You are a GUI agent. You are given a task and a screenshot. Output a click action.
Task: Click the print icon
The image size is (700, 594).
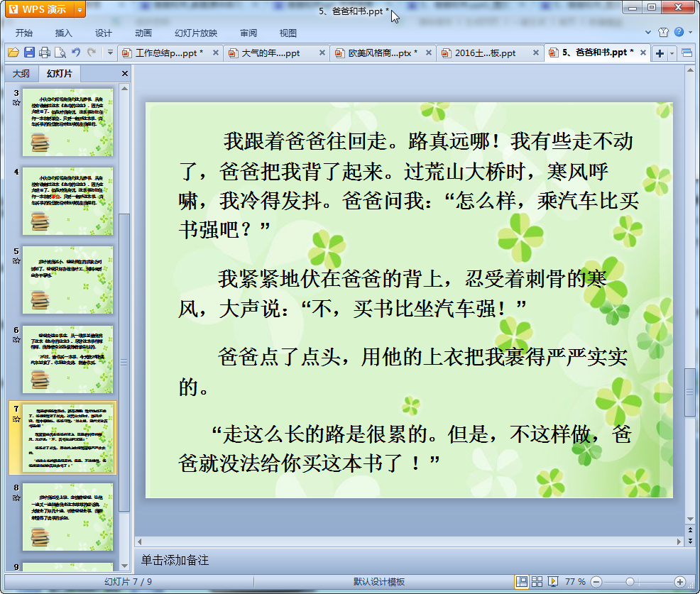(x=45, y=53)
